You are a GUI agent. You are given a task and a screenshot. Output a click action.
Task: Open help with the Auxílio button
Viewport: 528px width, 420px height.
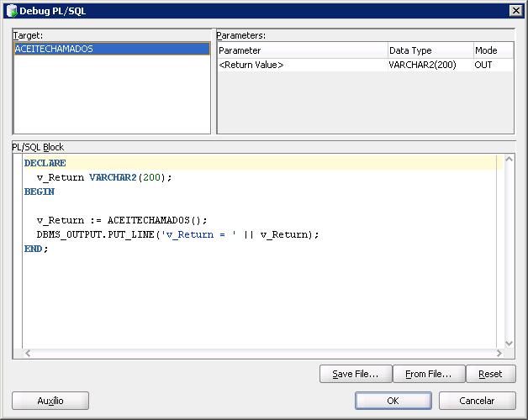click(x=50, y=401)
